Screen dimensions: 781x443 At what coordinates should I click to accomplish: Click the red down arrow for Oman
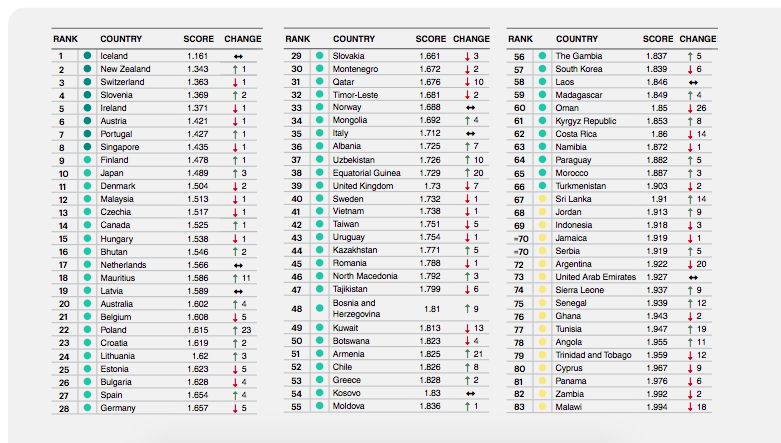coord(690,108)
